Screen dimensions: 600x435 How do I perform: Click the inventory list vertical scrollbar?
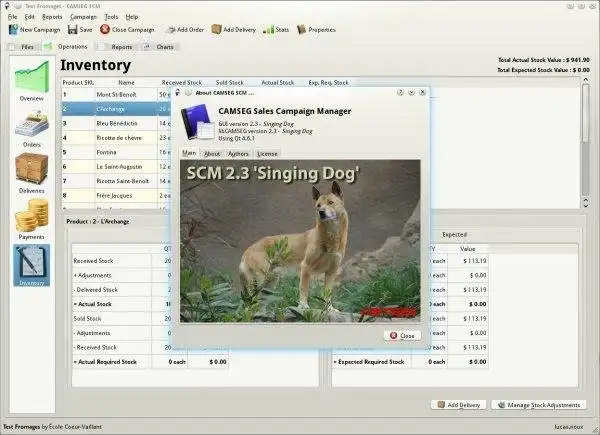coord(585,113)
